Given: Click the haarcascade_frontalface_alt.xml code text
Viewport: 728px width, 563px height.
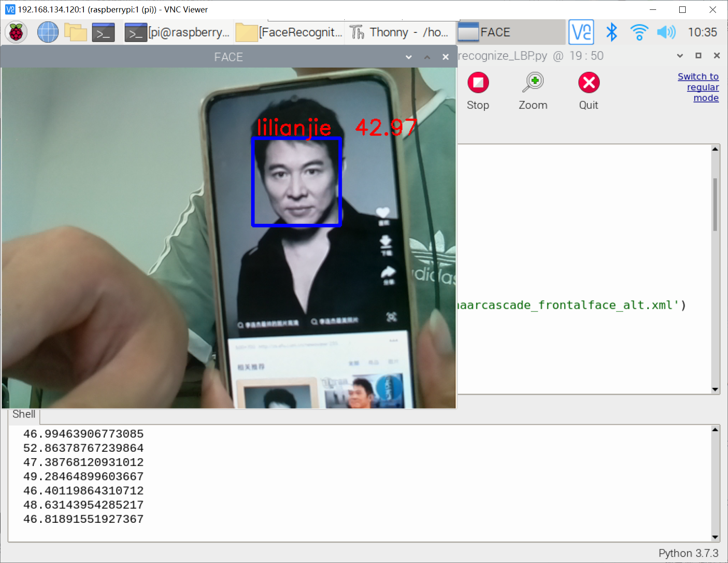Looking at the screenshot, I should click(568, 305).
